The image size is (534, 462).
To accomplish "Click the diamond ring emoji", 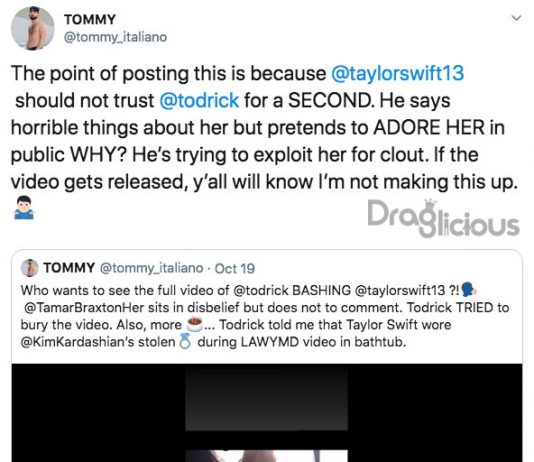I will click(x=185, y=342).
